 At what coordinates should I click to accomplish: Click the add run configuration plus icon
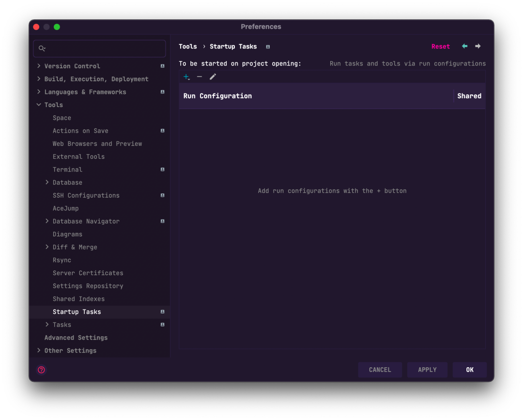[186, 77]
